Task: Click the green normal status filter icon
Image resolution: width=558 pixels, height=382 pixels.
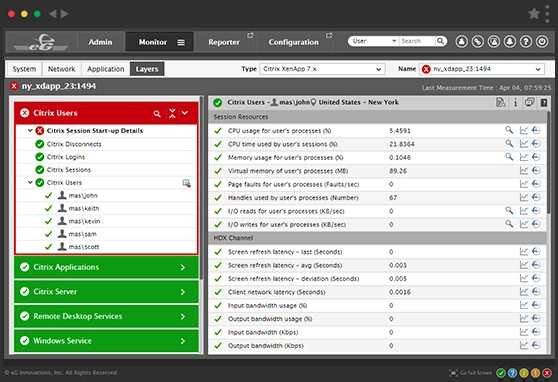Action: [x=501, y=373]
